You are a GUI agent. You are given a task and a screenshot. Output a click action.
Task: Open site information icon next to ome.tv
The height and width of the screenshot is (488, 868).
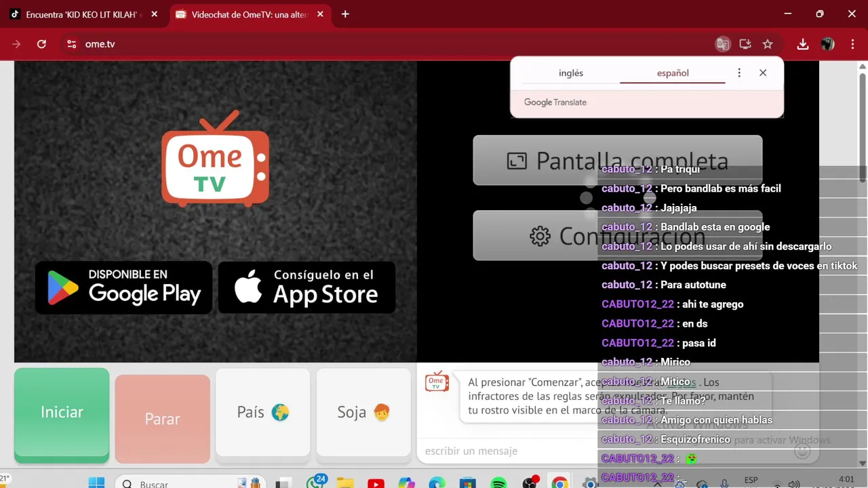tap(71, 44)
